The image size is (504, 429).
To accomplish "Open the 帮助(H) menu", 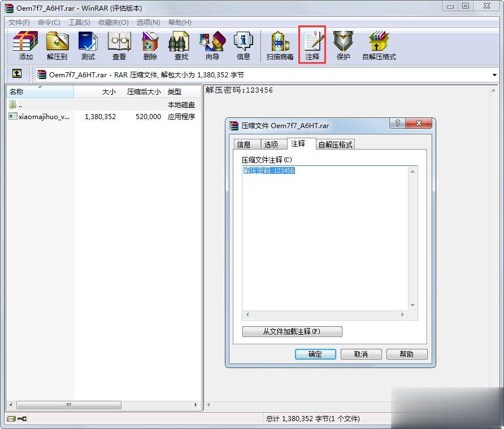I will [x=180, y=23].
